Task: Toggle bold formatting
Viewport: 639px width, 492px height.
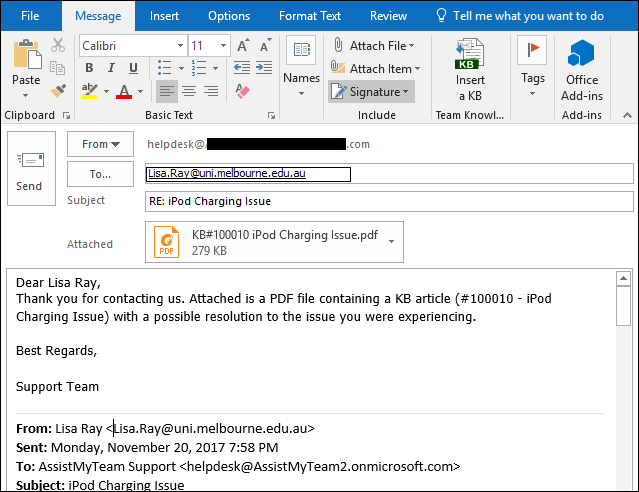Action: coord(89,68)
